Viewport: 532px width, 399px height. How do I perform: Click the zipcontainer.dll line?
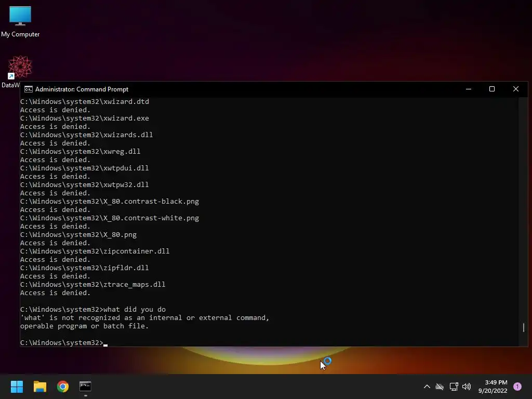point(95,251)
